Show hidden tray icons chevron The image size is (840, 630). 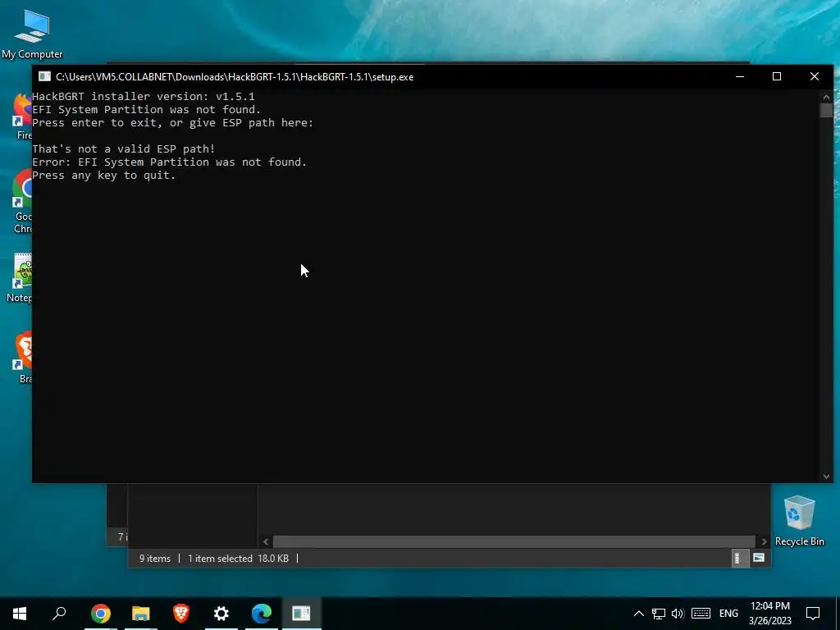click(638, 614)
